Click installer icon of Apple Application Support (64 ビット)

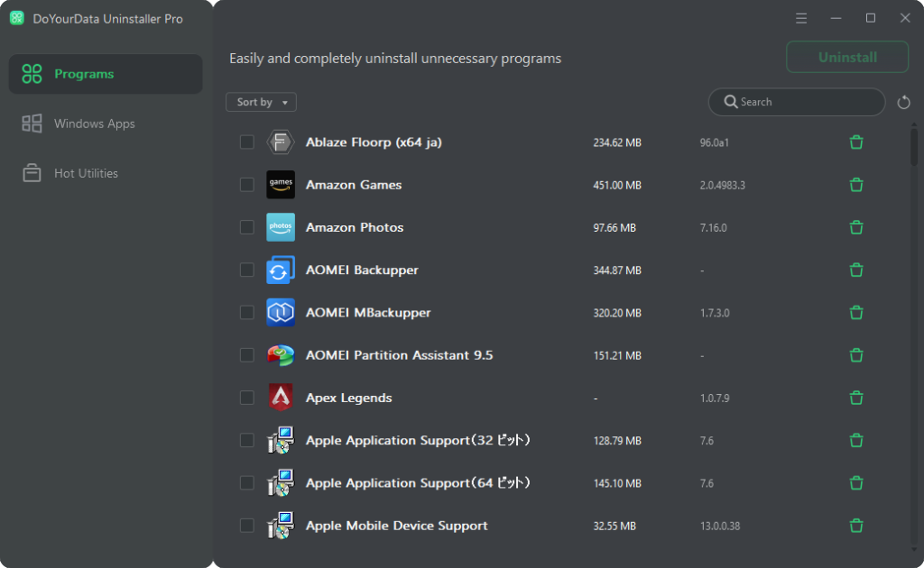281,483
